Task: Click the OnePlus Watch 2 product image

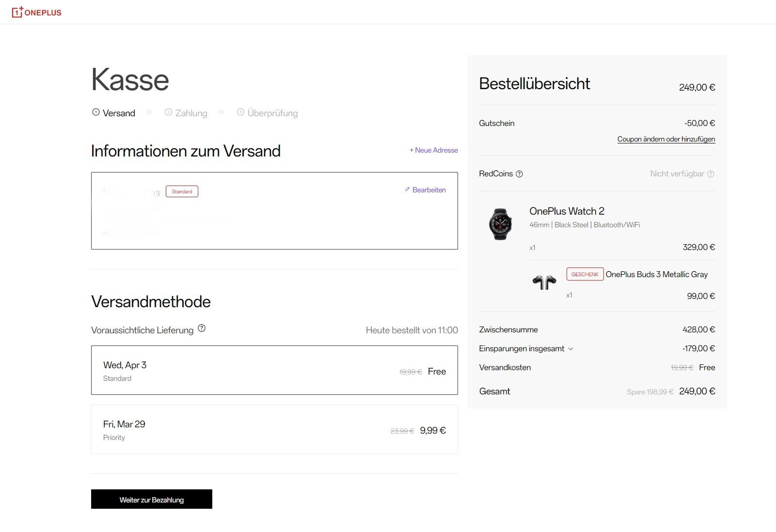Action: [x=500, y=224]
